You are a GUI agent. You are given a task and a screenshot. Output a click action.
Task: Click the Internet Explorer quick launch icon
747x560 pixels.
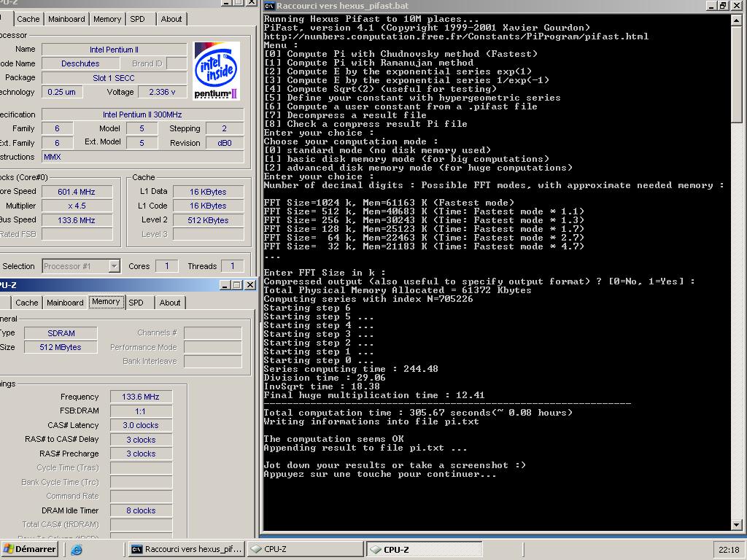coord(76,550)
